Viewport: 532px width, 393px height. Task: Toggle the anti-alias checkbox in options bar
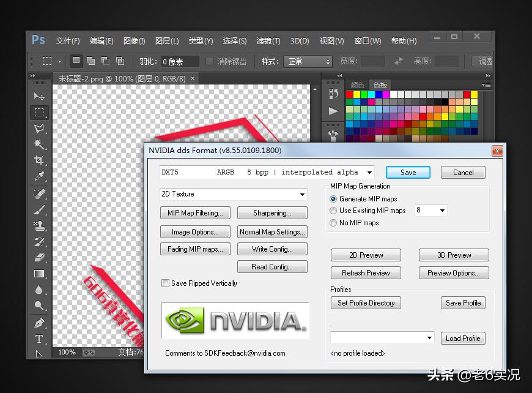(x=210, y=61)
